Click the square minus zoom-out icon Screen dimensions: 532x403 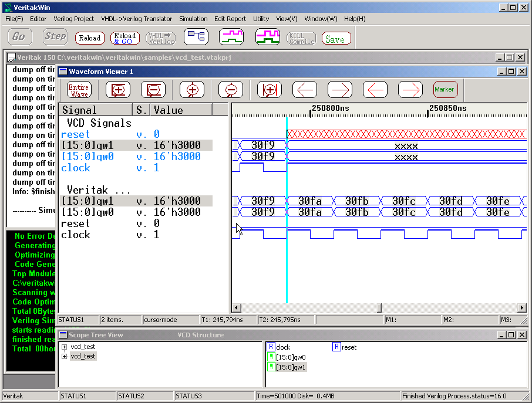click(153, 90)
